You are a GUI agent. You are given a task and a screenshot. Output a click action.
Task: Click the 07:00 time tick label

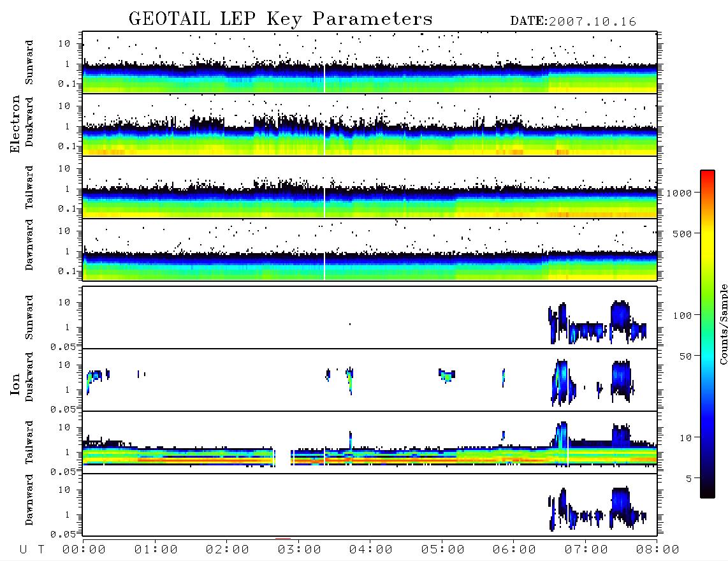tap(586, 550)
